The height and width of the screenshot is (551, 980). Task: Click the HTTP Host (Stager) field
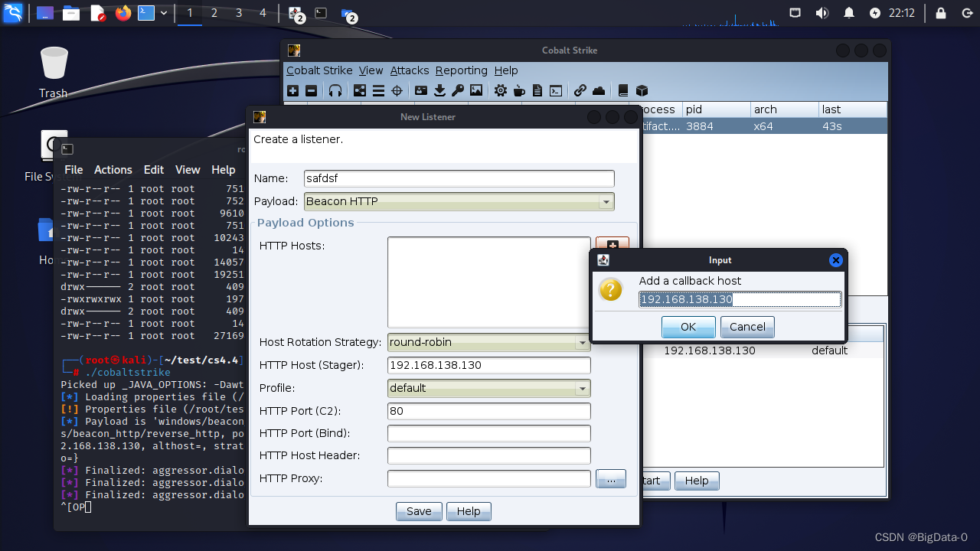click(489, 365)
